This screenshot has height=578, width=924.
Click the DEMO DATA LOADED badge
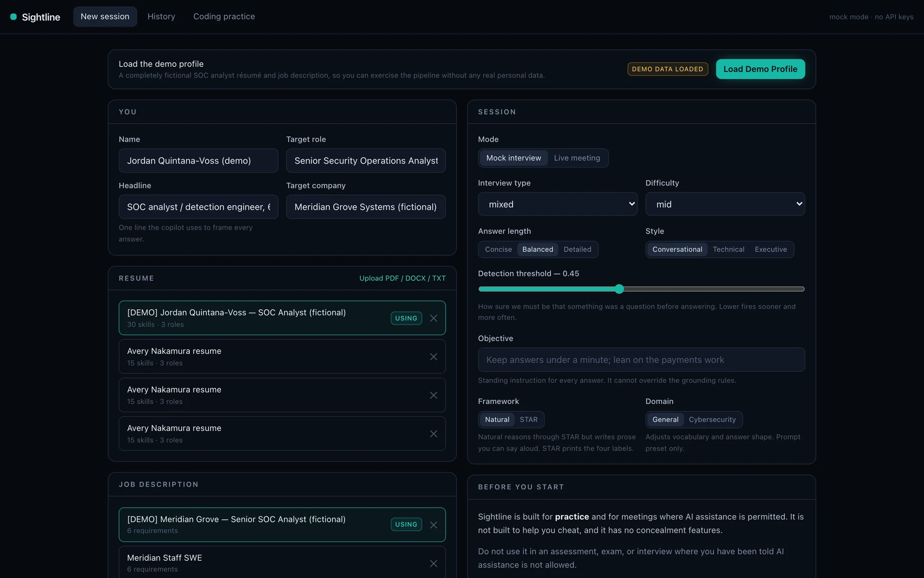(667, 69)
